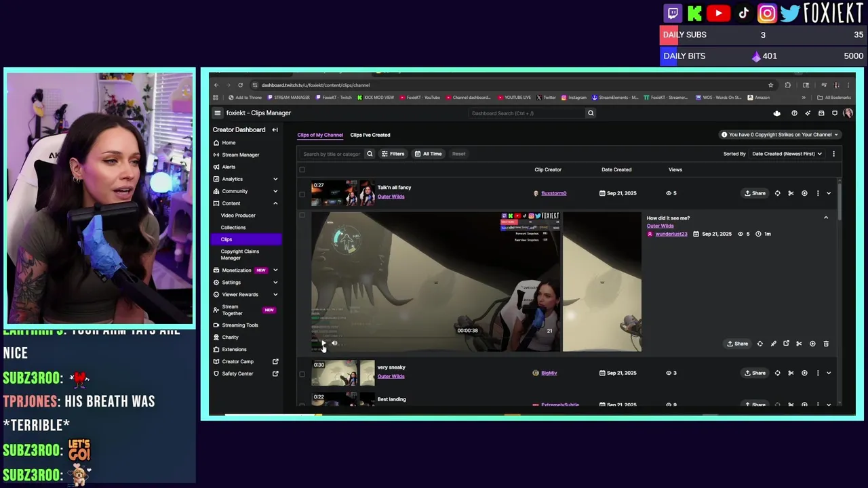This screenshot has width=868, height=488.
Task: Click the Reset filters button
Action: (459, 154)
